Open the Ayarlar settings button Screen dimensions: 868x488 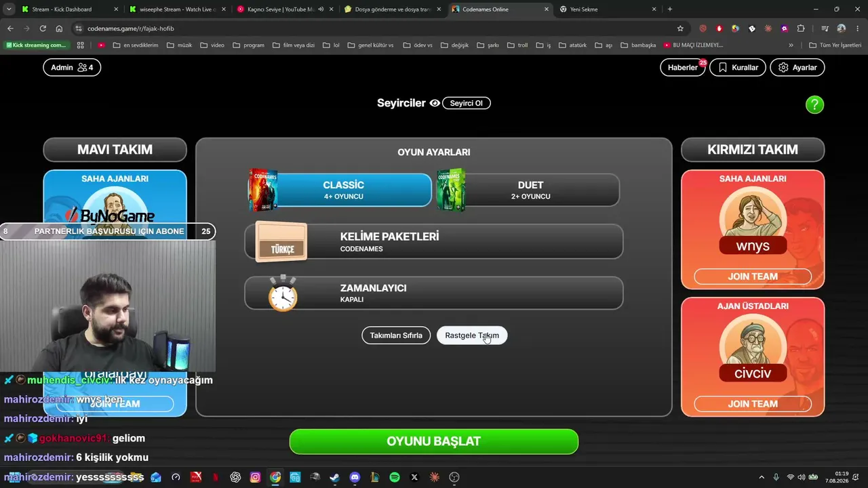[x=797, y=68]
